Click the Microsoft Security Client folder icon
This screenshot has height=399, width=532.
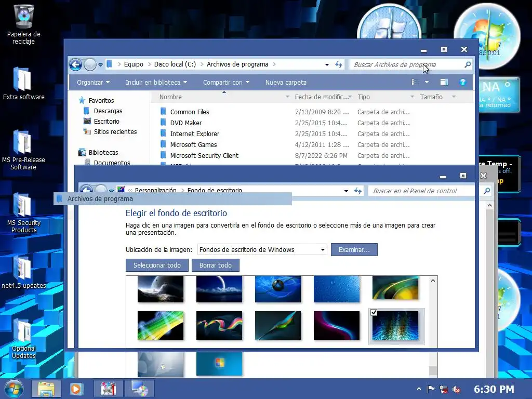tap(164, 155)
